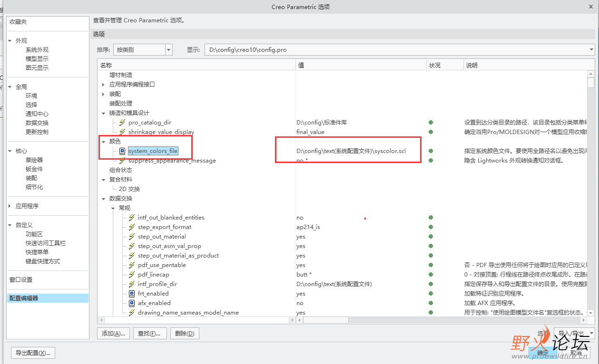Collapse the 外观 sidebar group
The width and height of the screenshot is (599, 364).
[x=10, y=41]
